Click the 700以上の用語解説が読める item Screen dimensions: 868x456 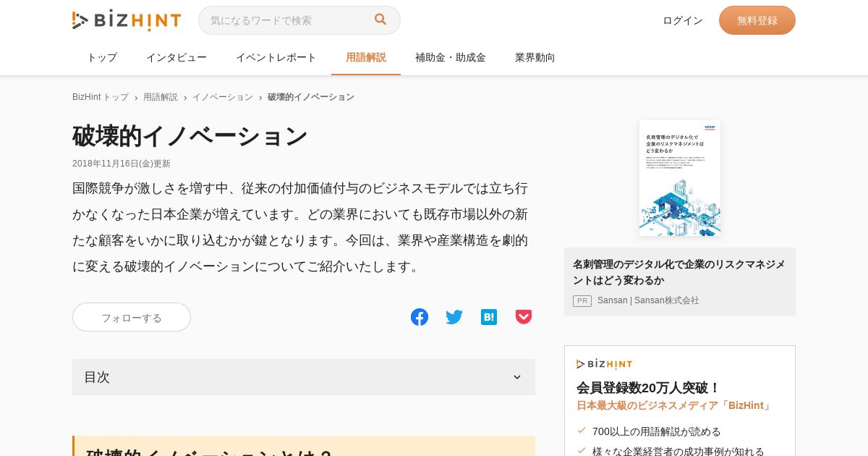(x=657, y=431)
